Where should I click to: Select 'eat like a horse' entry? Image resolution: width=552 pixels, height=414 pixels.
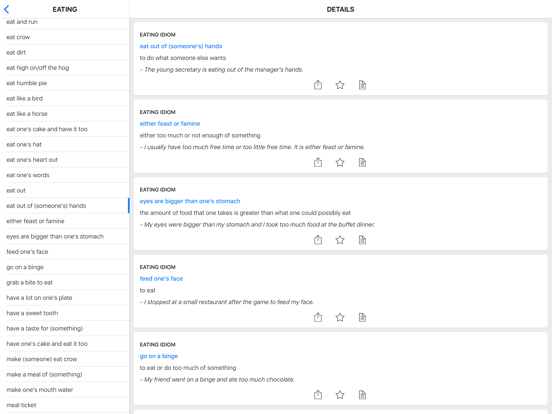click(65, 114)
